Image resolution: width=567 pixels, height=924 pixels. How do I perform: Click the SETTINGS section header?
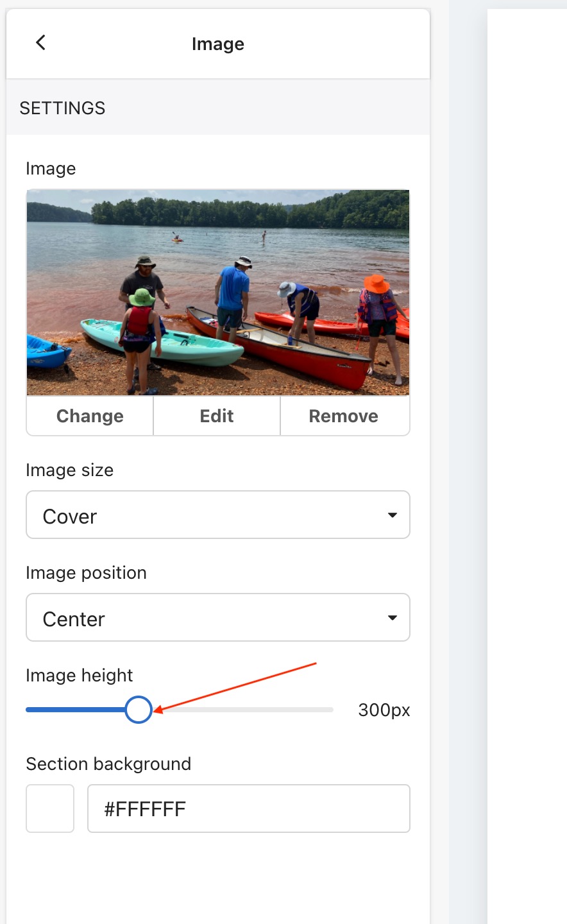tap(62, 108)
